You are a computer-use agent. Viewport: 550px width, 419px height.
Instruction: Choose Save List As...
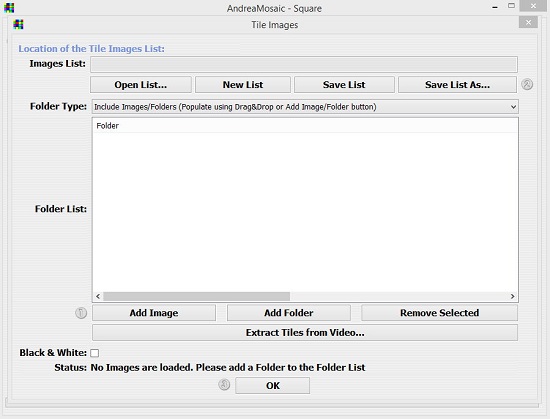point(457,85)
